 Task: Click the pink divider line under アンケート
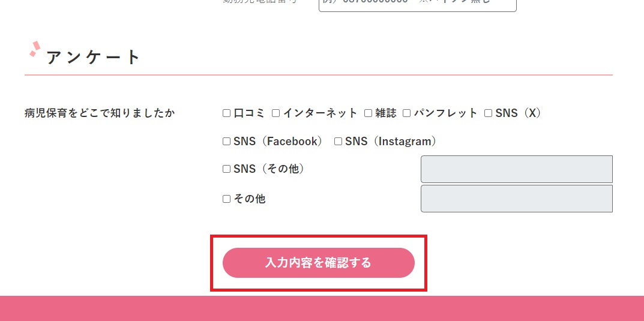click(x=318, y=75)
